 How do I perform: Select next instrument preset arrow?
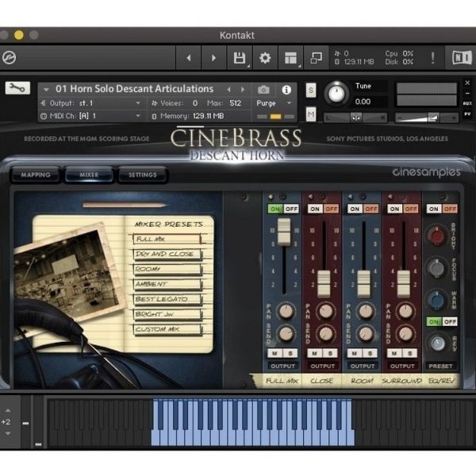pyautogui.click(x=243, y=90)
